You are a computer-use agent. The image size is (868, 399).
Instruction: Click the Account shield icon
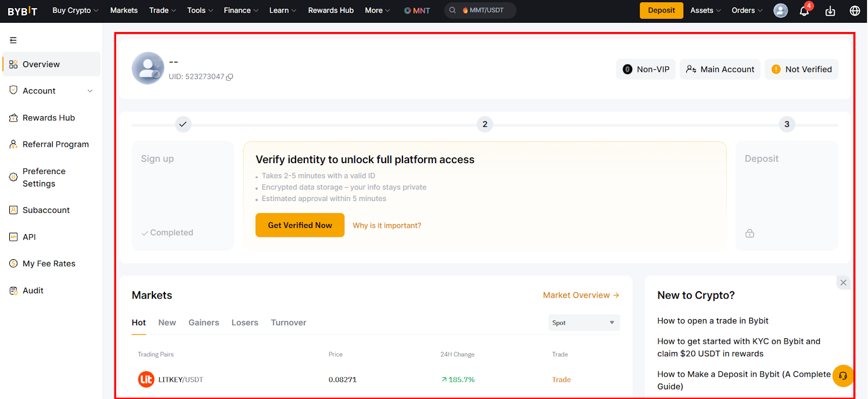pyautogui.click(x=14, y=91)
